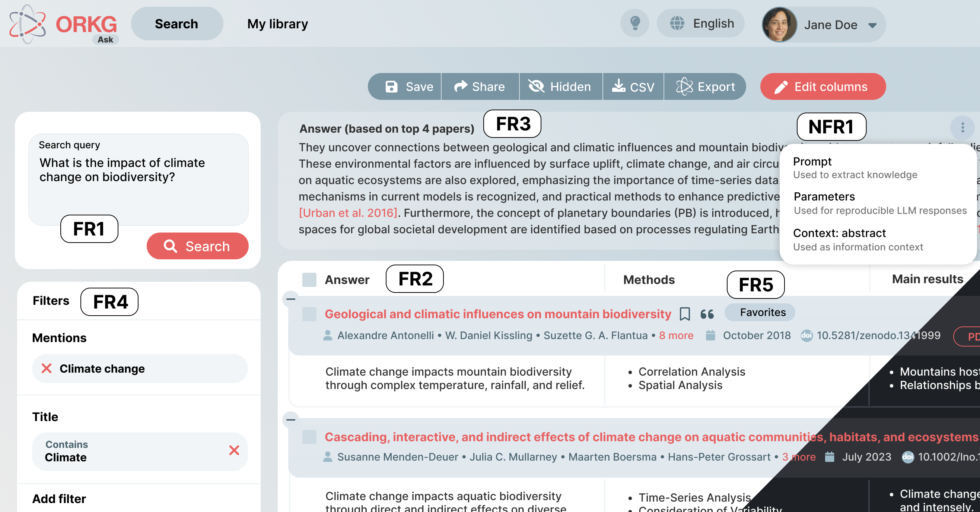Open the three-dot answer options menu
980x512 pixels.
click(962, 127)
